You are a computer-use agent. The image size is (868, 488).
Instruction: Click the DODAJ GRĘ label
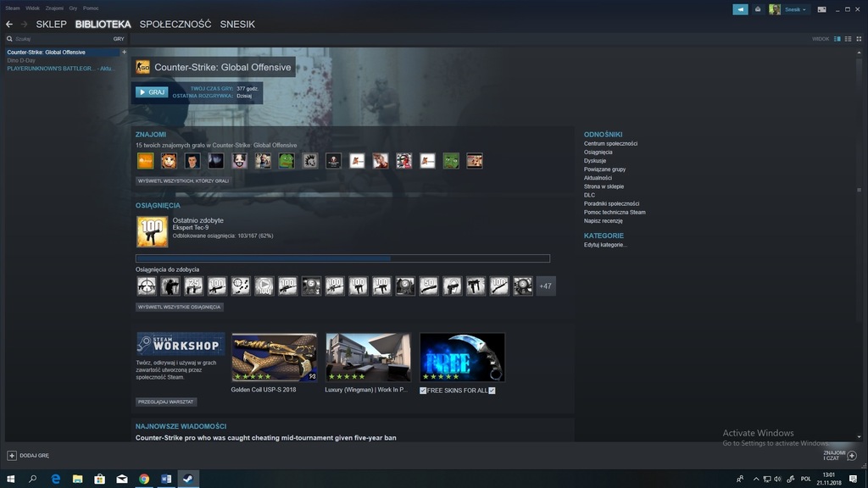pyautogui.click(x=34, y=455)
